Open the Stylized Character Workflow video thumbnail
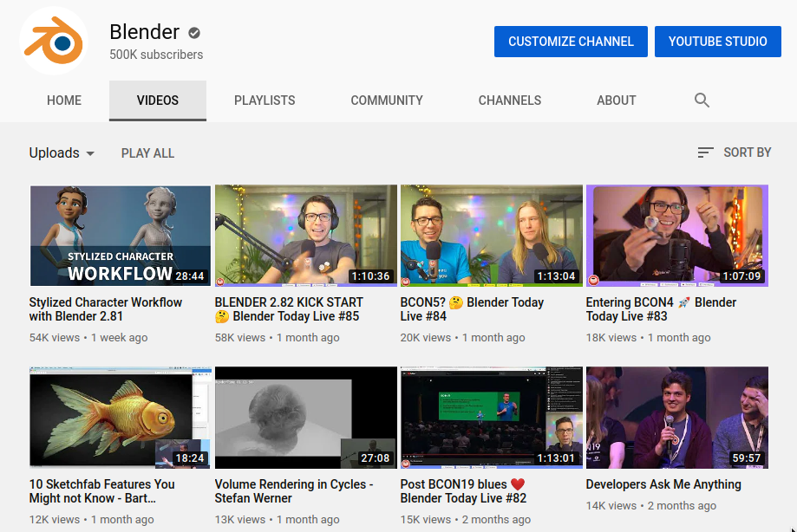 [120, 236]
